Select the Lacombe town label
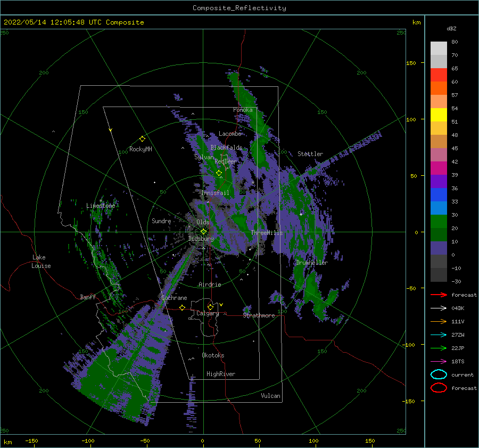This screenshot has height=448, width=479. click(x=230, y=134)
